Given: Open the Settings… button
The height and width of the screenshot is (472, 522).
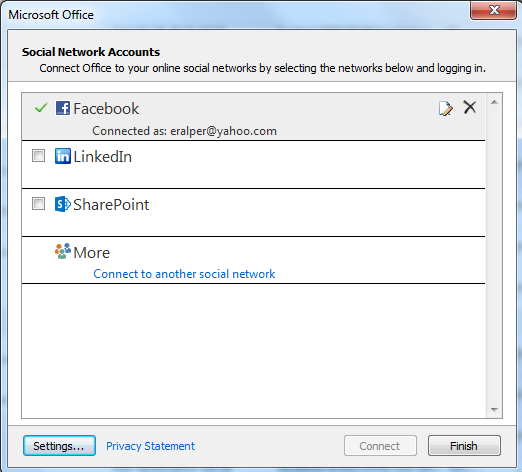Looking at the screenshot, I should [59, 446].
